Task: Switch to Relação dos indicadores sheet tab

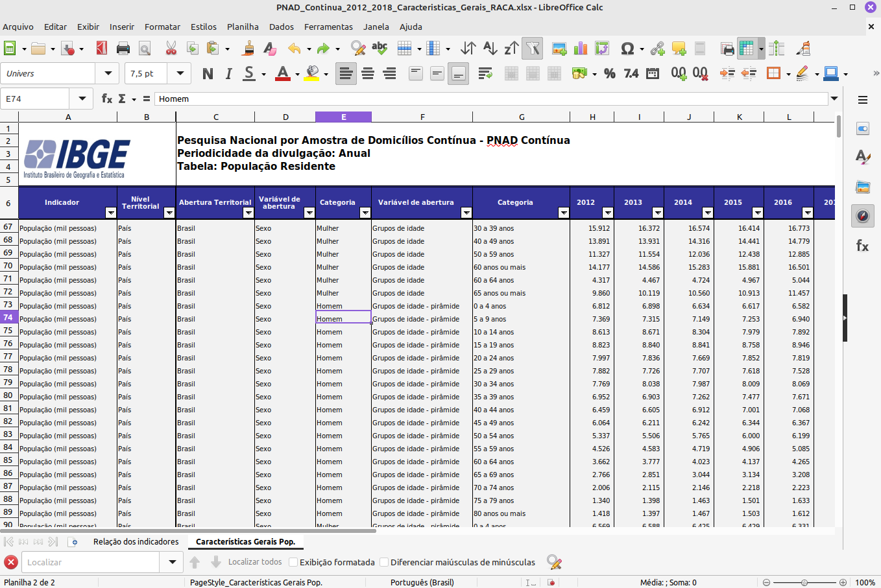Action: (x=136, y=541)
